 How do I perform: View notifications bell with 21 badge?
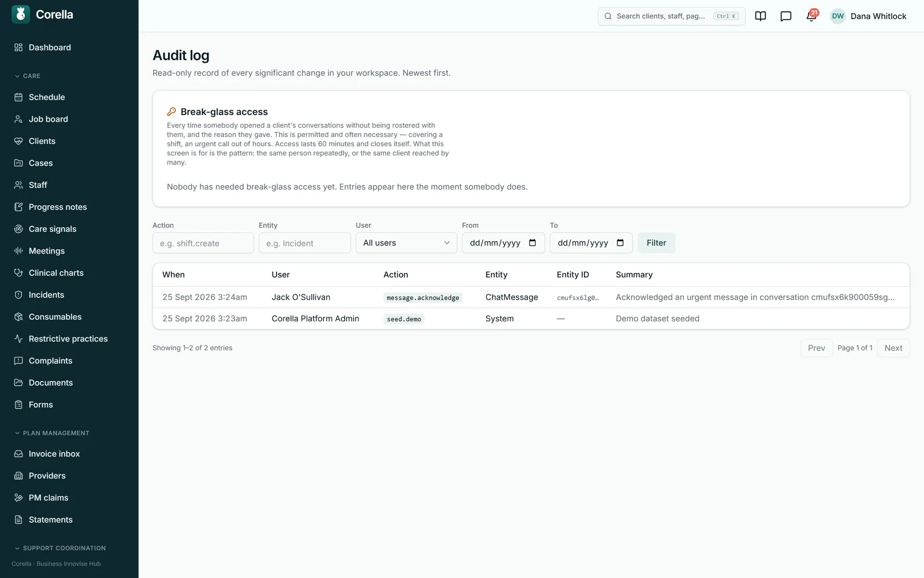pyautogui.click(x=811, y=16)
